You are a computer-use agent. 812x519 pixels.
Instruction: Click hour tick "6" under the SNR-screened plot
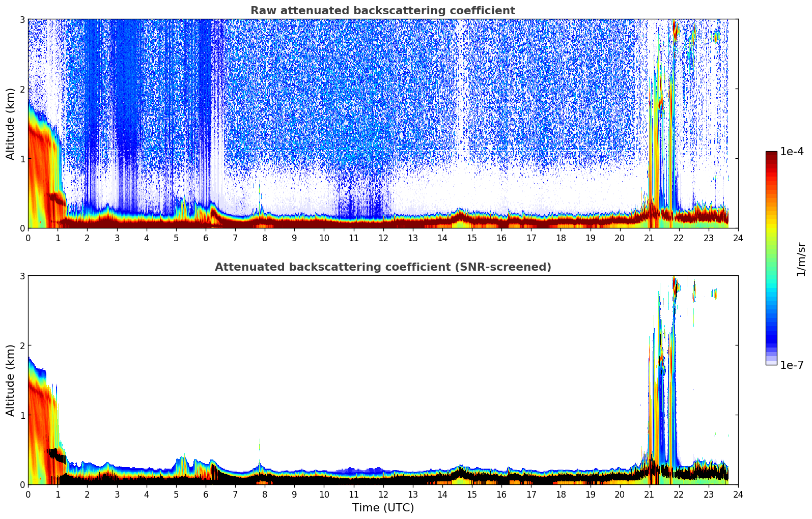coord(206,495)
